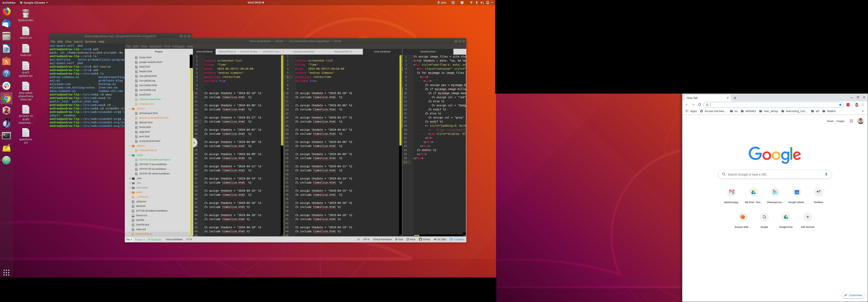Image resolution: width=868 pixels, height=302 pixels.
Task: Toggle tree view with the collapse arrow handle
Action: (x=194, y=143)
